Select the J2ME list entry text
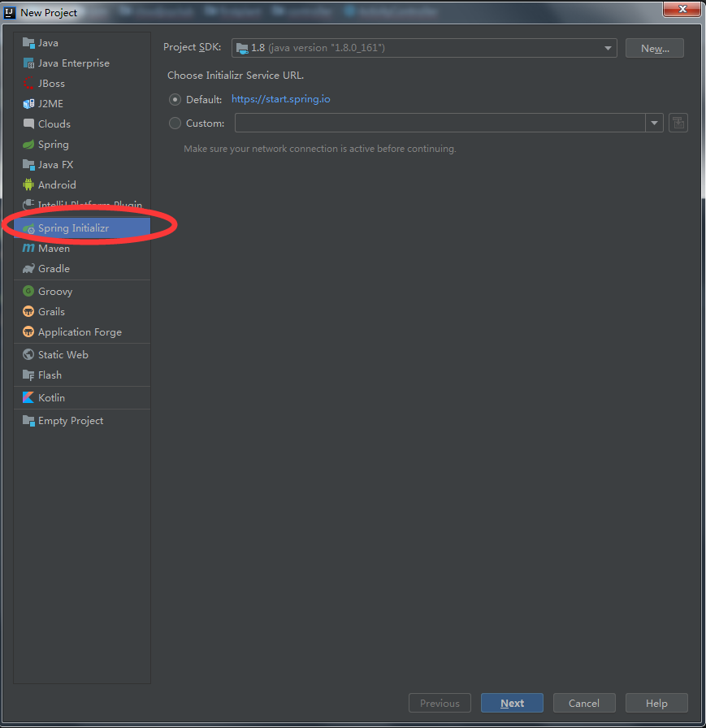706x728 pixels. 50,103
